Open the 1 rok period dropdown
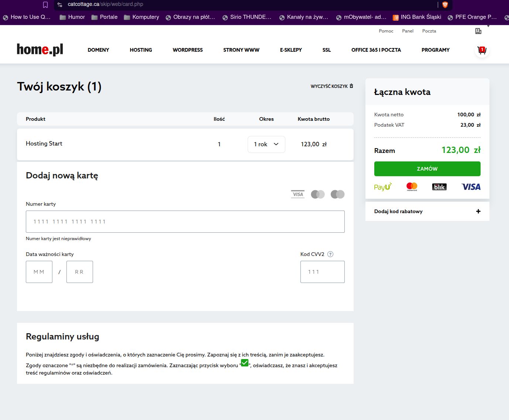Image resolution: width=509 pixels, height=420 pixels. (266, 144)
